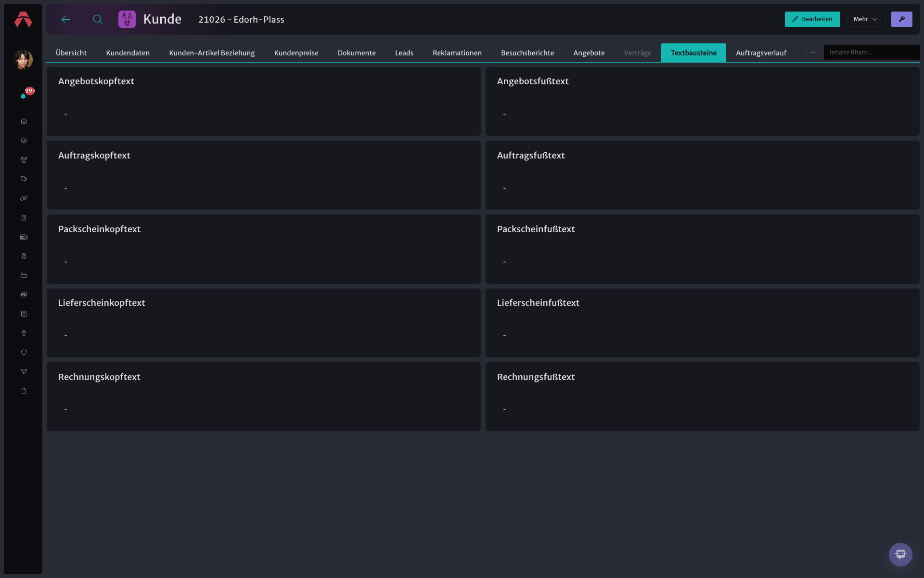Viewport: 924px width, 578px height.
Task: Click the back arrow icon
Action: click(x=66, y=19)
